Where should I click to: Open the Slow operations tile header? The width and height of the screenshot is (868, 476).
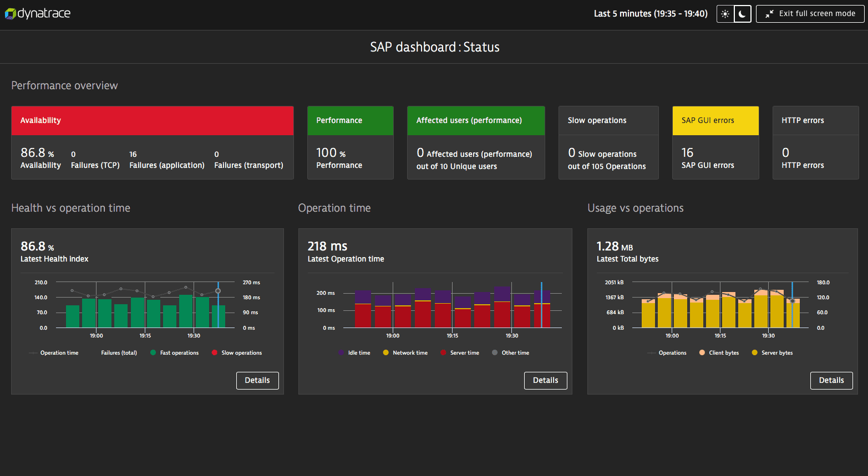point(608,120)
